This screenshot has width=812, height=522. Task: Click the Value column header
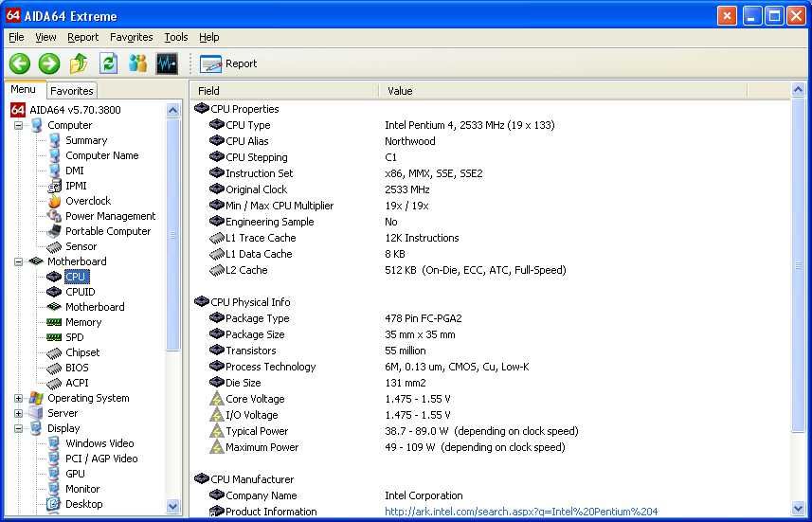coord(564,91)
